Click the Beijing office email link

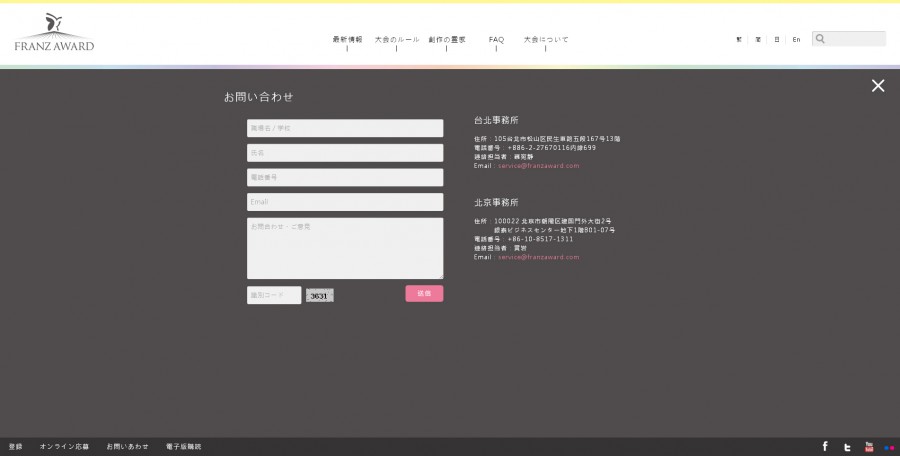(538, 257)
